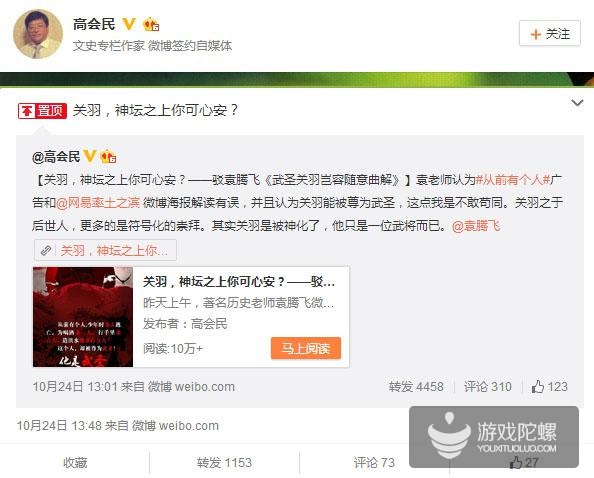This screenshot has width=594, height=478.
Task: Click the crown icon next to @高会民
Action: 108,156
